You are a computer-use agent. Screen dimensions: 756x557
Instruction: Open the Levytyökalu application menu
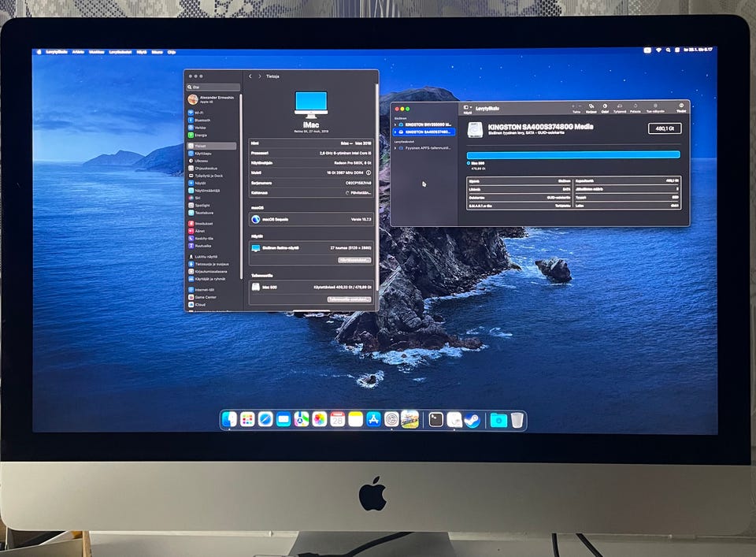57,51
